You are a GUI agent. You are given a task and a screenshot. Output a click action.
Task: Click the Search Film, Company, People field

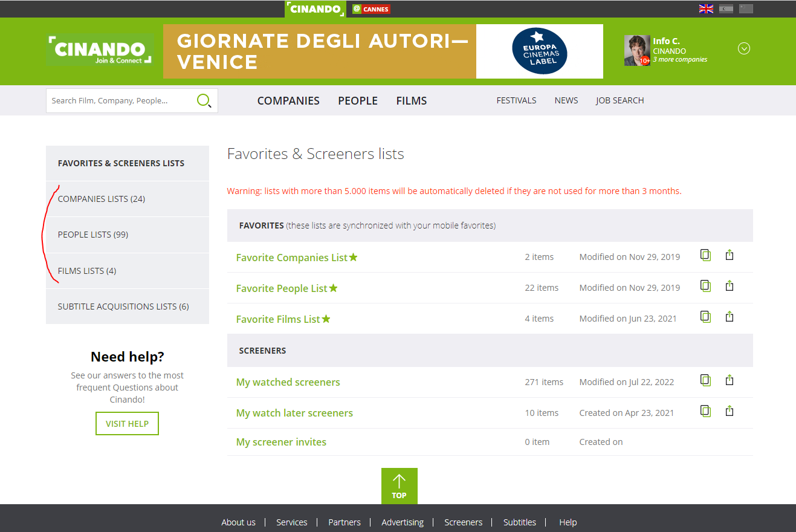(x=121, y=100)
